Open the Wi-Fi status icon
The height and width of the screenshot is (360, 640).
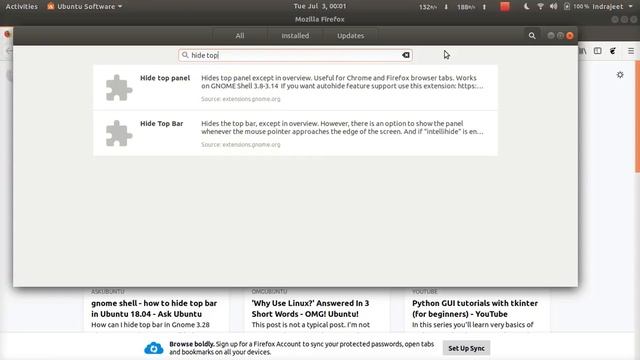point(540,7)
